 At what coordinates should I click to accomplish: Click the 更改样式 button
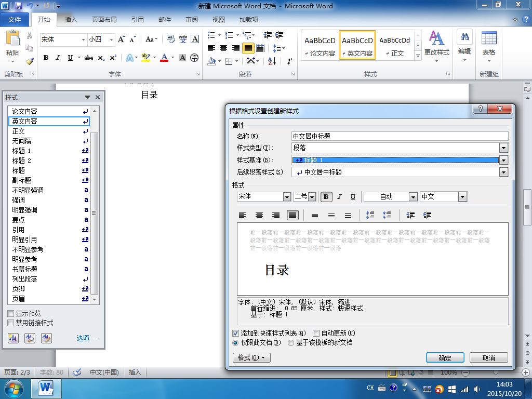(x=436, y=46)
